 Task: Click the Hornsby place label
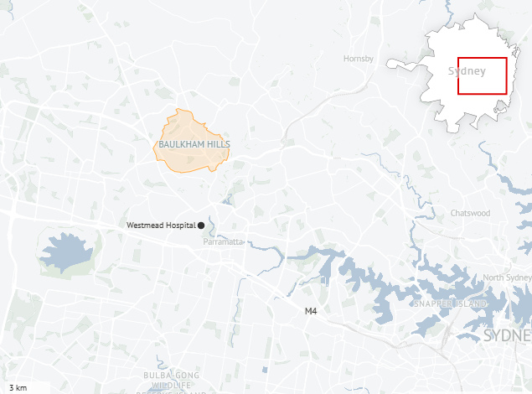pos(359,59)
